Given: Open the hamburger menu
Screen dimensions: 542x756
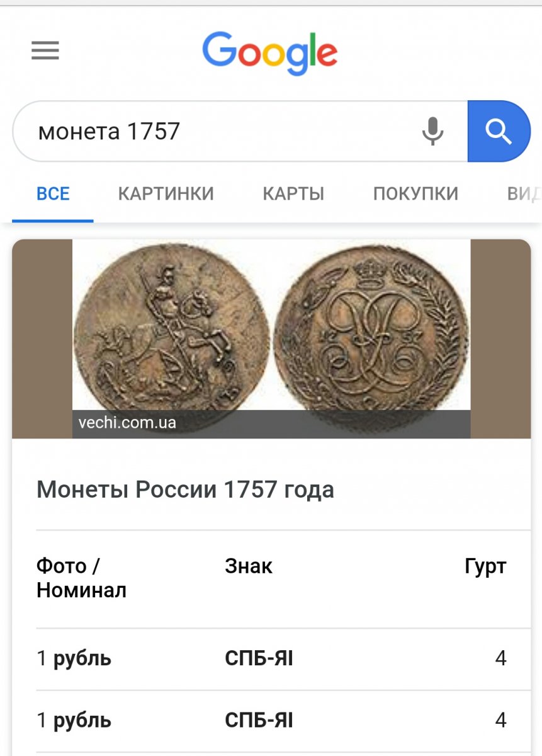Looking at the screenshot, I should [45, 50].
